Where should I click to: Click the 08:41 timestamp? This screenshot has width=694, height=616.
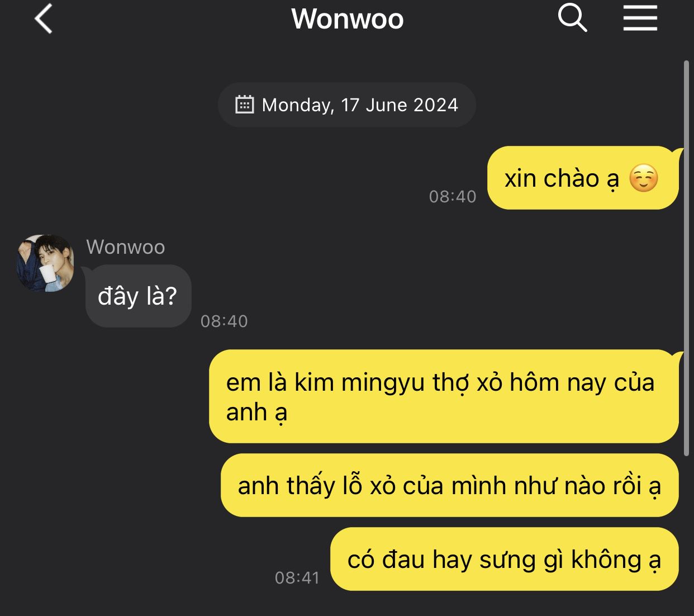coord(297,577)
